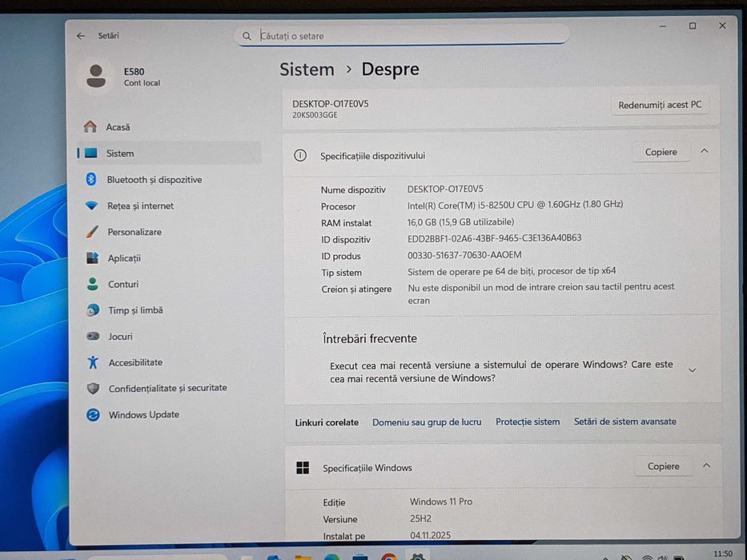Image resolution: width=747 pixels, height=560 pixels.
Task: Open the Accesibilitate figure icon
Action: click(93, 362)
